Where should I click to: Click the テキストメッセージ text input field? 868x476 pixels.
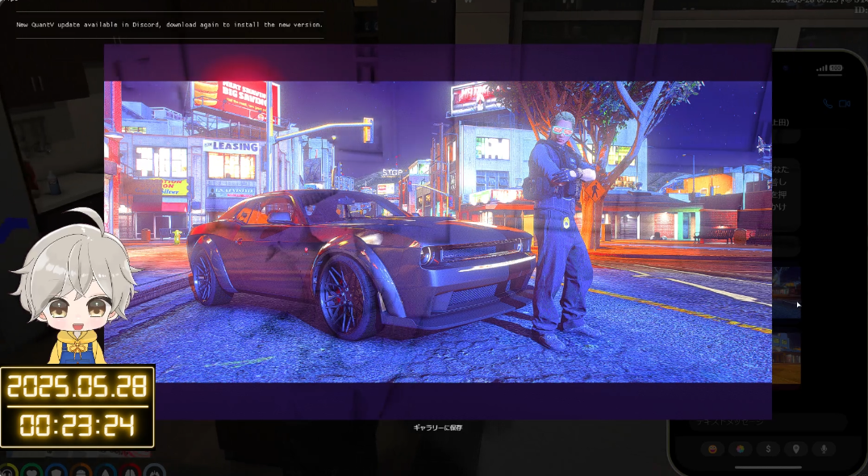770,422
